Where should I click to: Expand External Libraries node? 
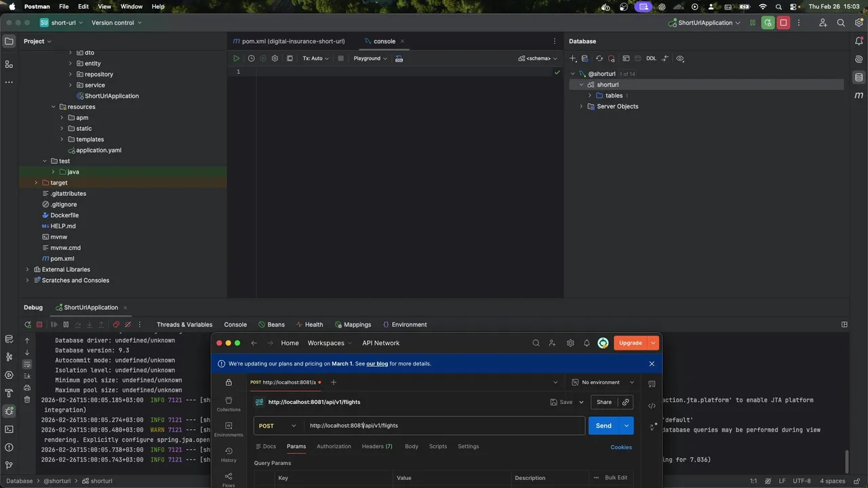tap(28, 269)
